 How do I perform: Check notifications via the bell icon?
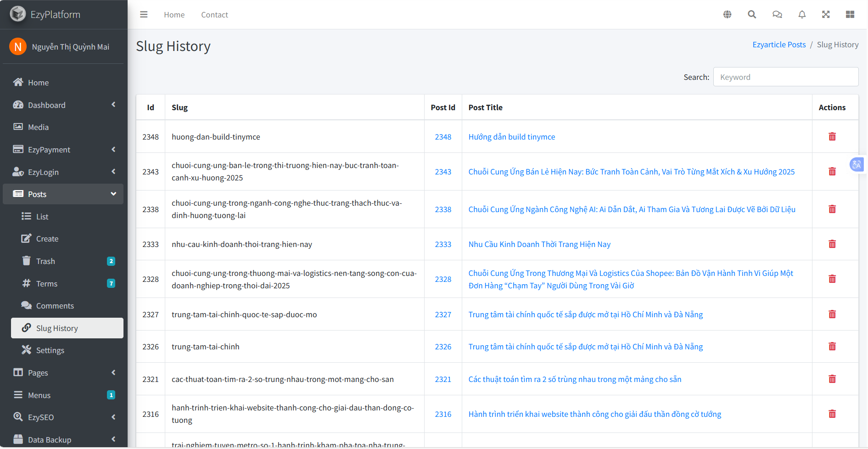click(x=802, y=14)
